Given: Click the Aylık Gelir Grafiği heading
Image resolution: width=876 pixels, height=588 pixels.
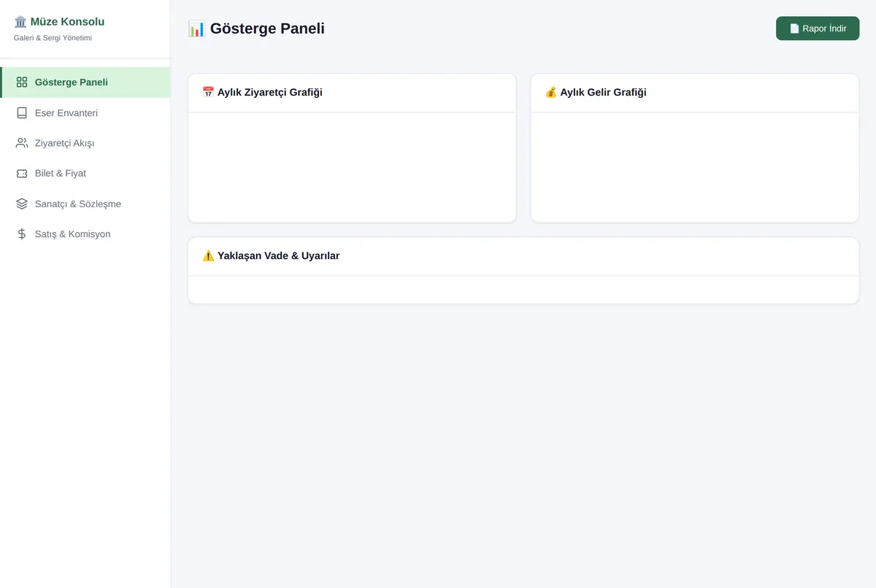Looking at the screenshot, I should tap(604, 93).
